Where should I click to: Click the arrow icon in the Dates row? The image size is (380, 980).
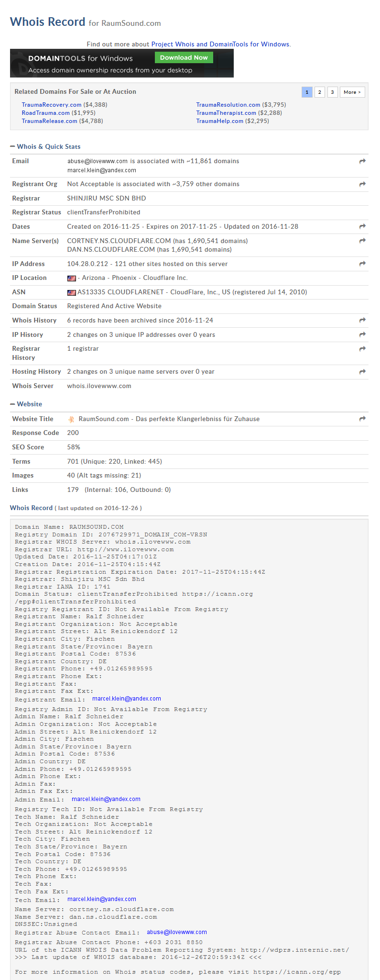pos(362,226)
